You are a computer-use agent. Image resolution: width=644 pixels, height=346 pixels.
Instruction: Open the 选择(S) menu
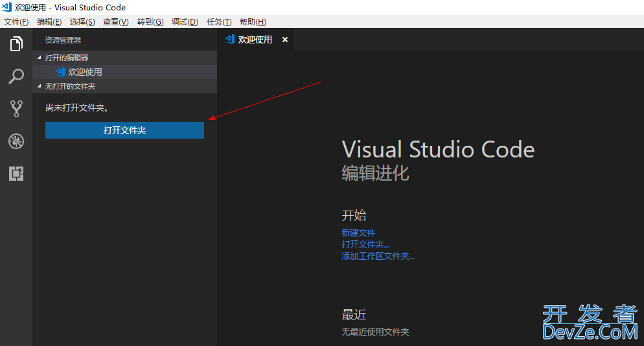click(x=82, y=22)
